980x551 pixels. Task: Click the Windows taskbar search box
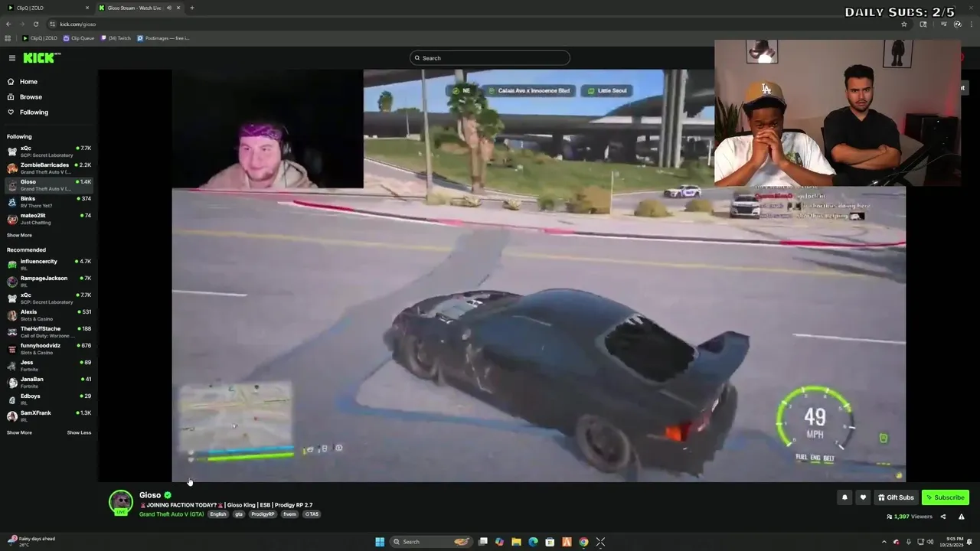pos(432,542)
